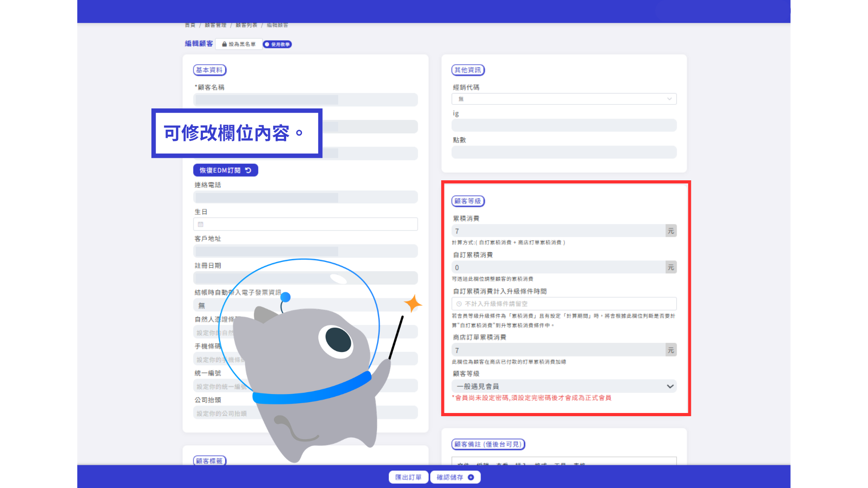
Task: Click into the 連絡電話 field
Action: [306, 197]
